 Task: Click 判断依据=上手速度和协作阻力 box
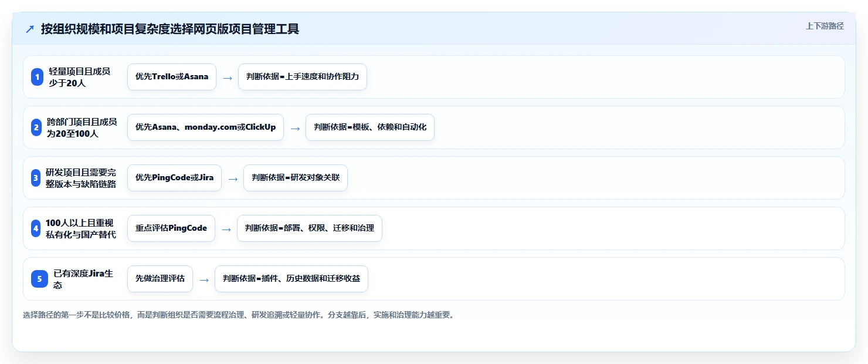tap(303, 77)
